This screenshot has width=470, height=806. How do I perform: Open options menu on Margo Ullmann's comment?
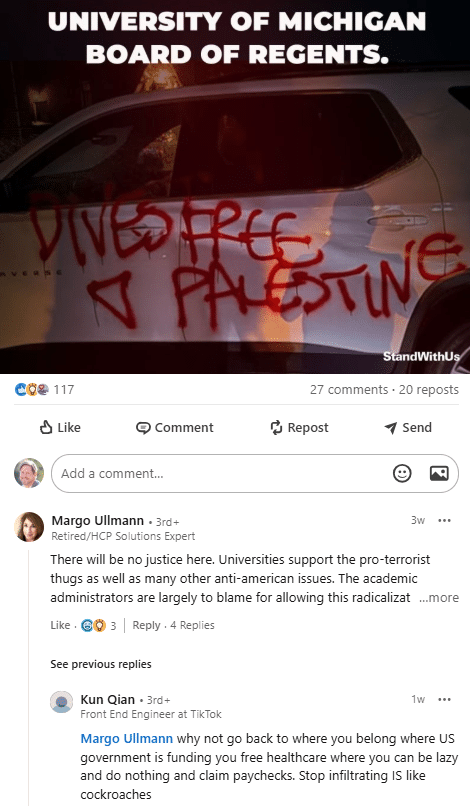444,520
